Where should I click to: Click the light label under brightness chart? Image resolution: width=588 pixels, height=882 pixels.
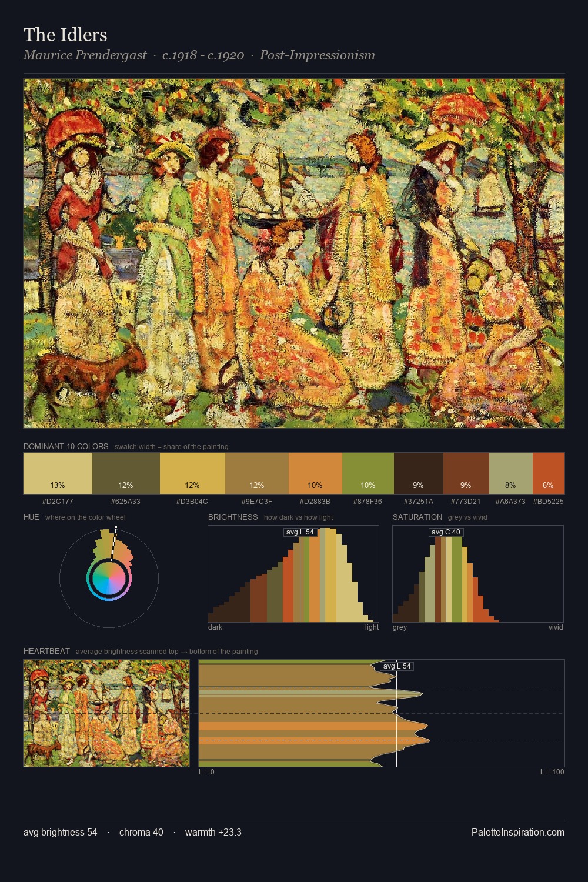tap(372, 627)
